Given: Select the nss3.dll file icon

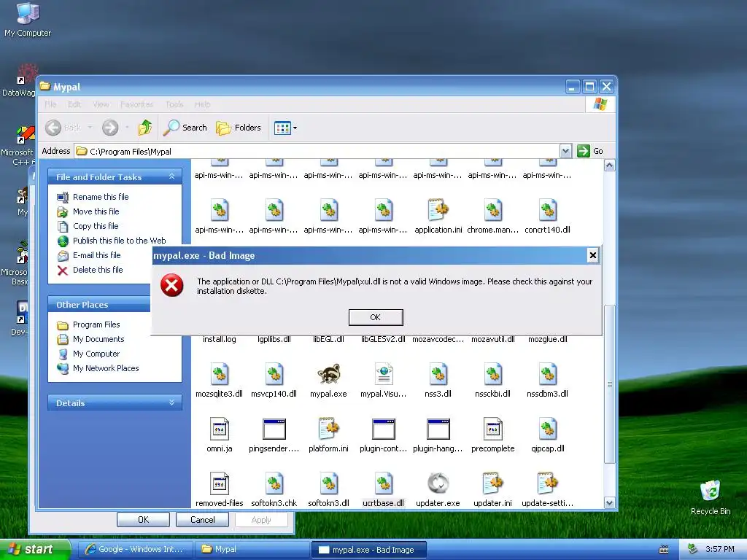Looking at the screenshot, I should click(x=438, y=374).
